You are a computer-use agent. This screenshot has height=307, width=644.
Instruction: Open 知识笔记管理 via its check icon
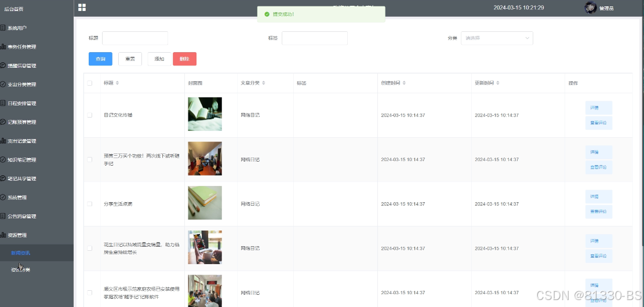[x=3, y=160]
